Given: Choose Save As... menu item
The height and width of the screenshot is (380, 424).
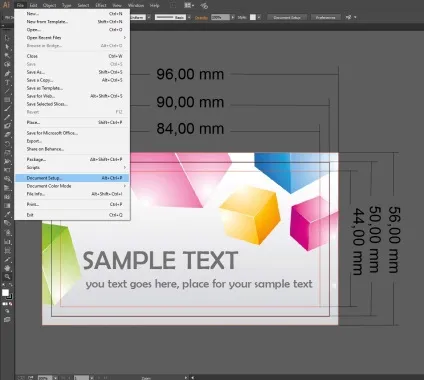Looking at the screenshot, I should [x=72, y=72].
